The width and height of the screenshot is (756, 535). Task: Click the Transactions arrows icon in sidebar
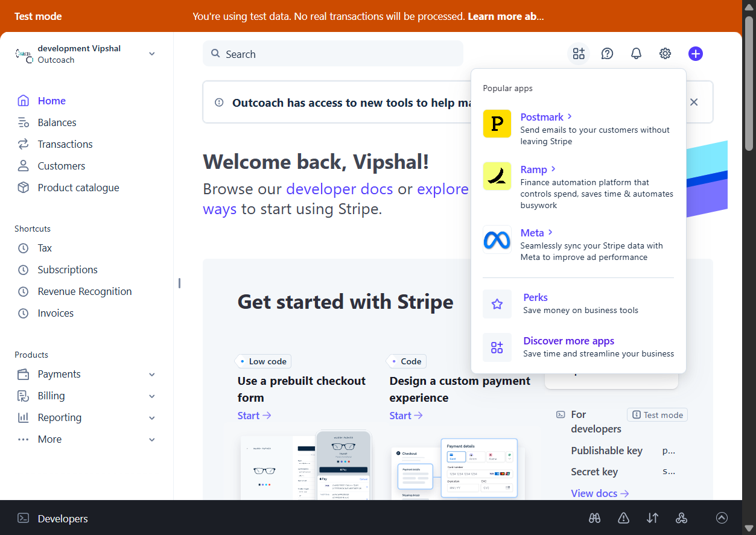tap(23, 144)
